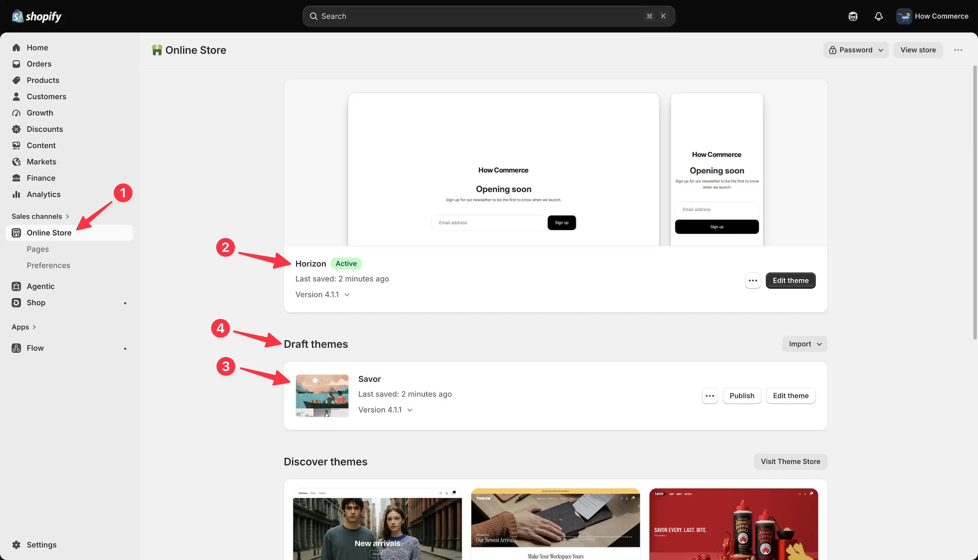Click the Savor theme name
978x560 pixels.
(x=369, y=379)
